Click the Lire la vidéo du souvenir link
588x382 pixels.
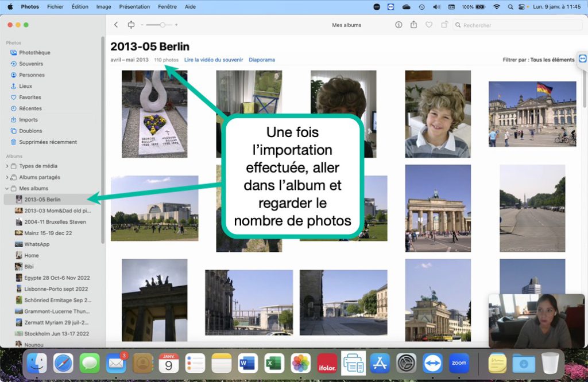[214, 60]
